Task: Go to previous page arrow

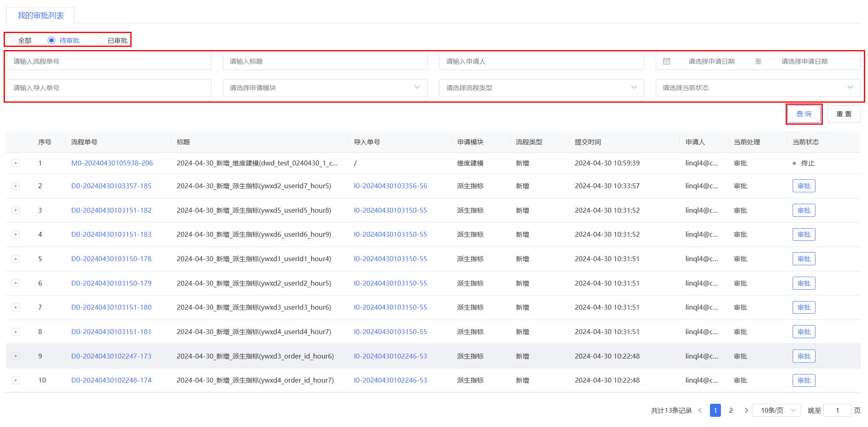Action: pyautogui.click(x=700, y=410)
